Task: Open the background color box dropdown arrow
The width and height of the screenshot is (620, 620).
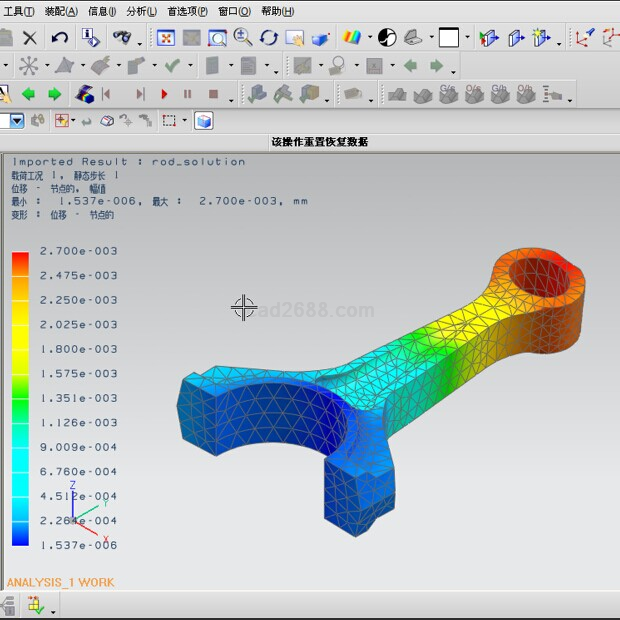Action: click(x=467, y=39)
